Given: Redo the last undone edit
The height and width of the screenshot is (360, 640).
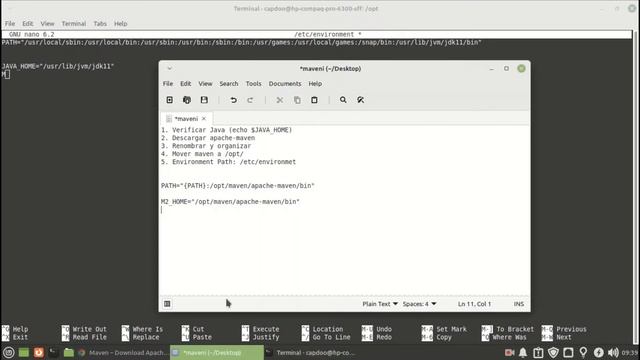Looking at the screenshot, I should (250, 100).
